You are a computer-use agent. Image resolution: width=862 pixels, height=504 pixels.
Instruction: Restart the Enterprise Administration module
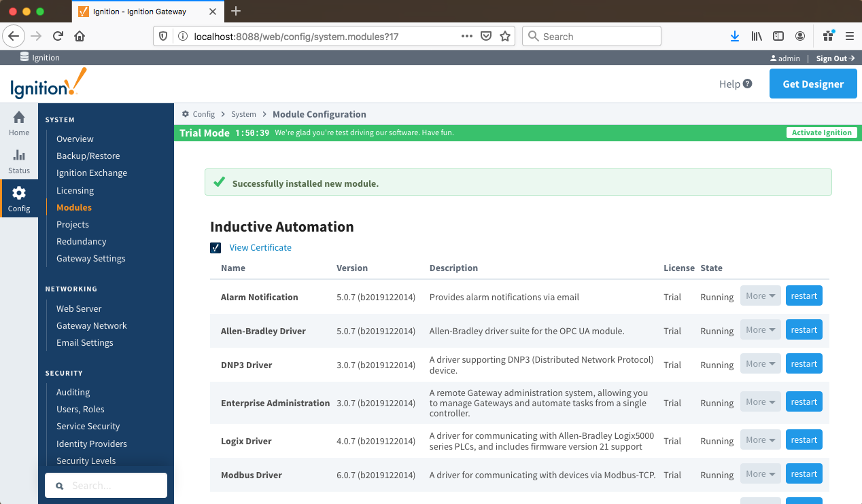coord(804,402)
